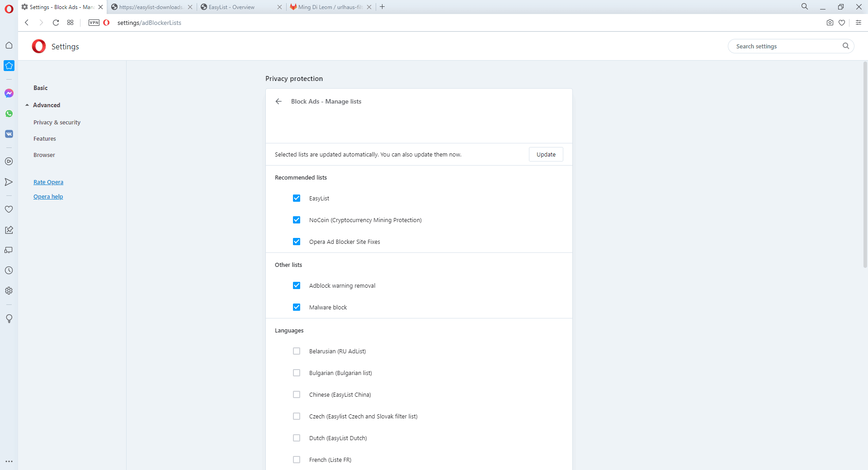The image size is (868, 470).
Task: Open the Tabs icon in the sidebar
Action: click(x=9, y=250)
